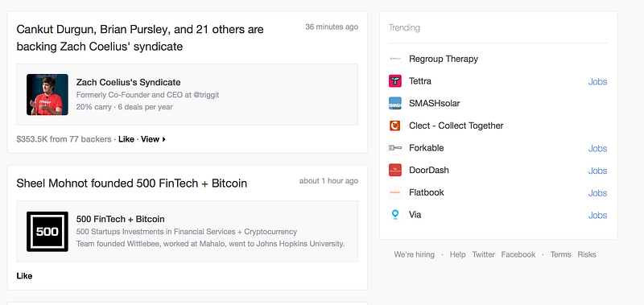Expand View arrow on syndicate post
The image size is (644, 305).
[153, 139]
